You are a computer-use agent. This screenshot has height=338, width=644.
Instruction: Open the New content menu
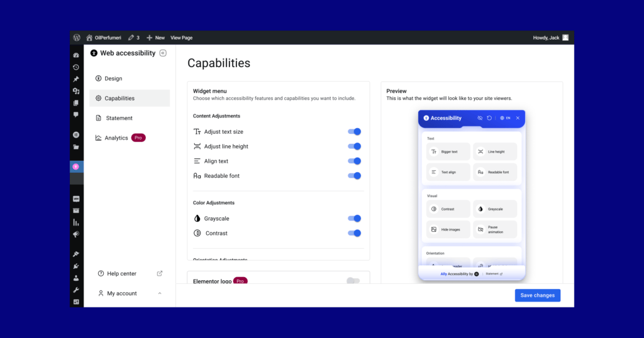coord(156,38)
